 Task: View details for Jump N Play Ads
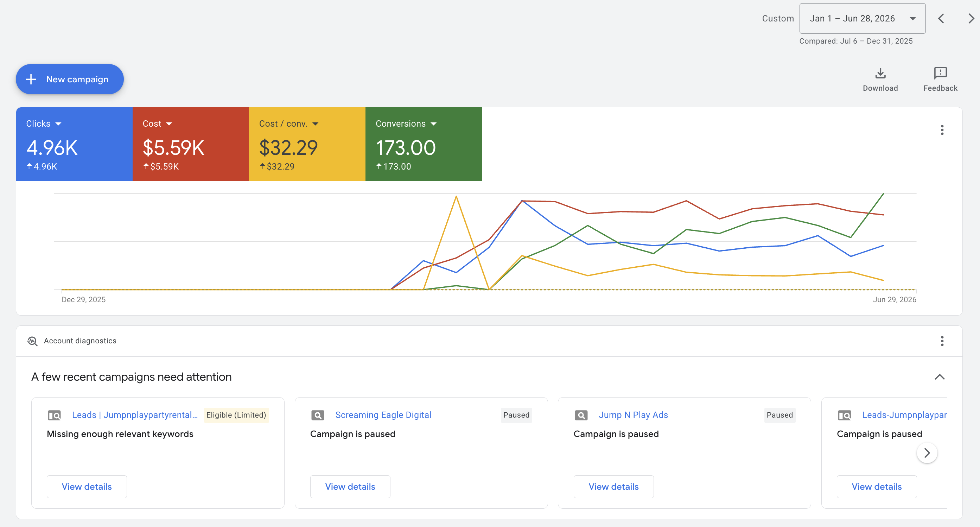613,487
